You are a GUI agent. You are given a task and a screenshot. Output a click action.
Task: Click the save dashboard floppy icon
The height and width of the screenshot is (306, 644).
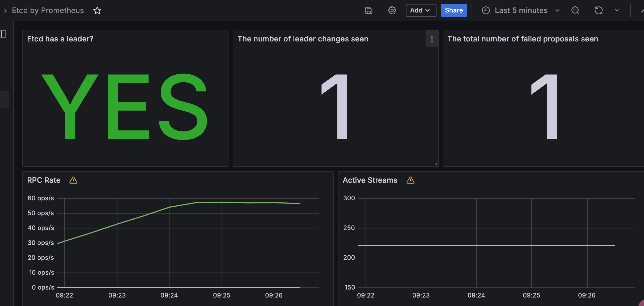click(369, 10)
